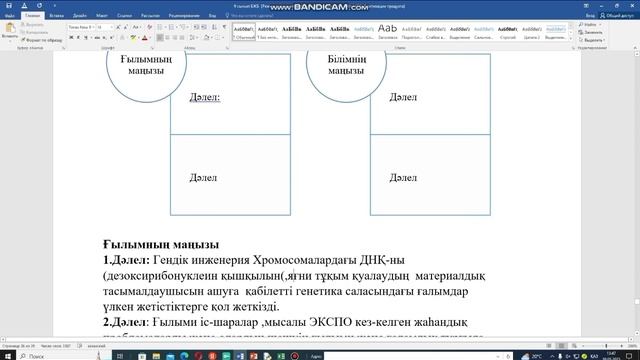Viewport: 640px width, 360px height.
Task: Toggle italic formatting
Action: tap(78, 38)
